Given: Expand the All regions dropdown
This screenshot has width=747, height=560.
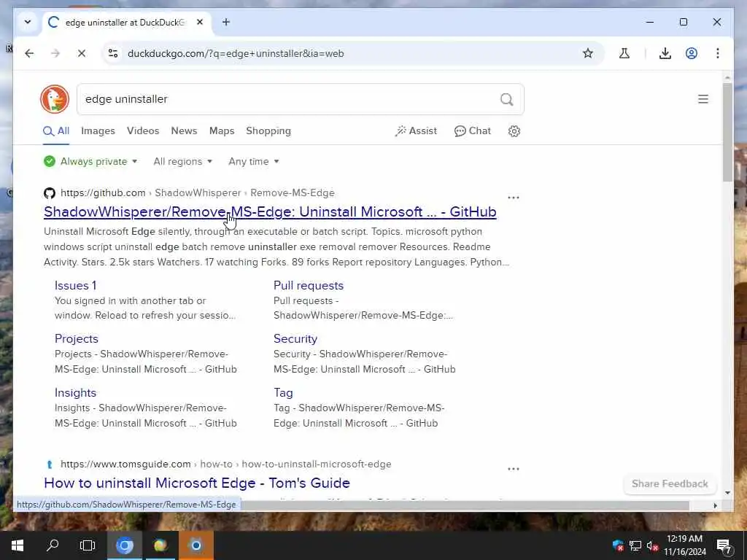Looking at the screenshot, I should pyautogui.click(x=183, y=161).
